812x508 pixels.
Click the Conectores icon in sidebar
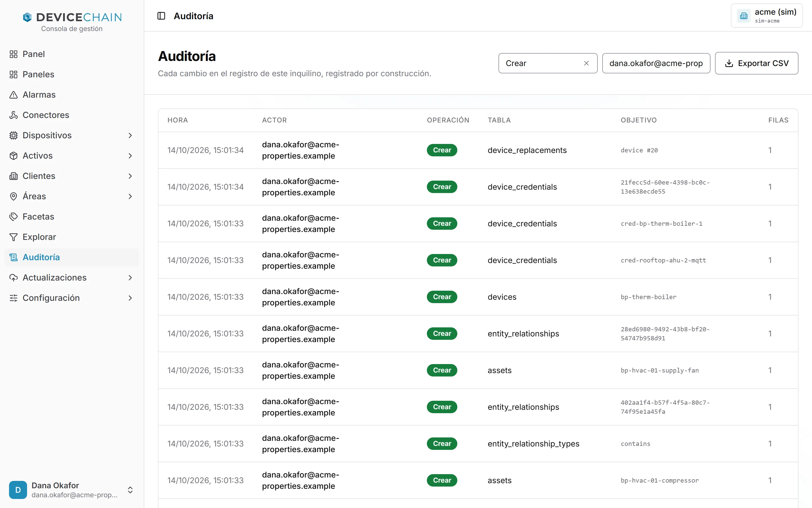click(14, 115)
